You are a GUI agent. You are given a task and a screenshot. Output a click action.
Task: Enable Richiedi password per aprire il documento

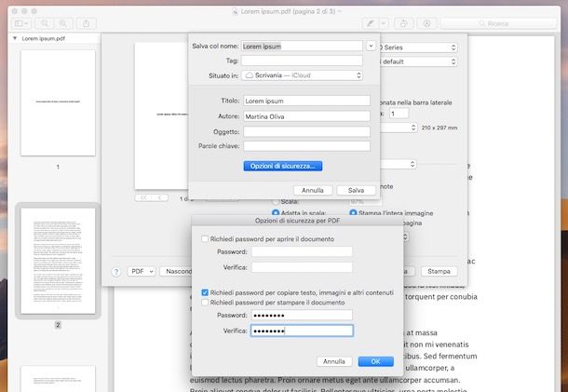click(205, 238)
